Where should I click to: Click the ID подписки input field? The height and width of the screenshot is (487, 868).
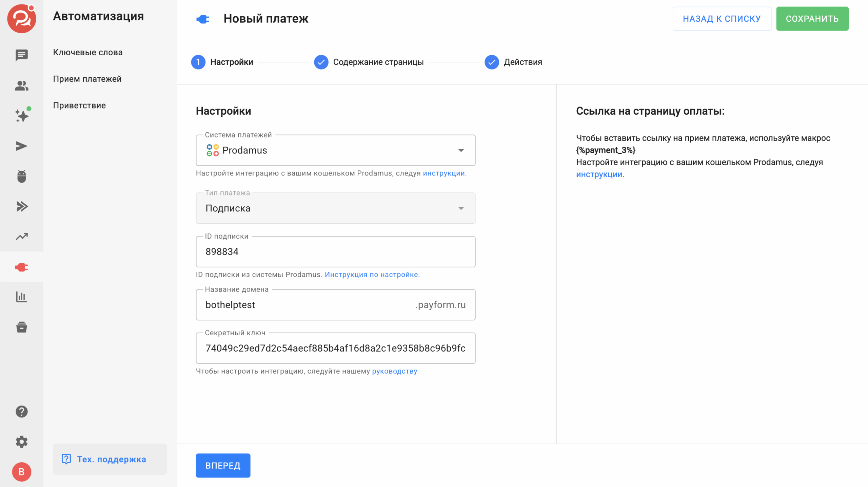(x=335, y=252)
